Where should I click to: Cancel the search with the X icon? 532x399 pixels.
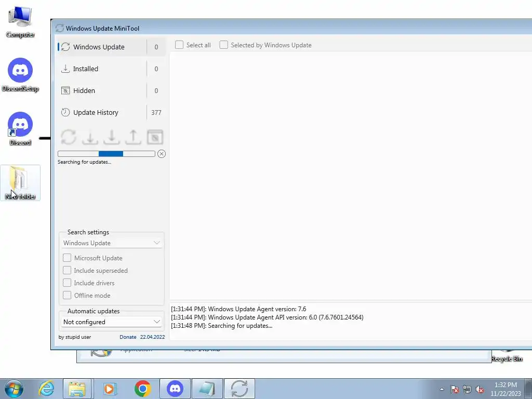(162, 154)
